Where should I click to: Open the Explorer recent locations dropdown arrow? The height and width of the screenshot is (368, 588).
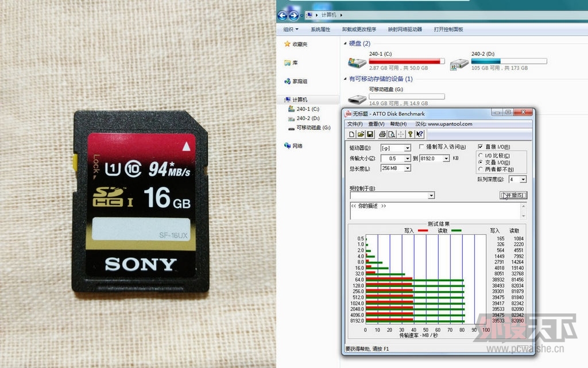pos(301,16)
